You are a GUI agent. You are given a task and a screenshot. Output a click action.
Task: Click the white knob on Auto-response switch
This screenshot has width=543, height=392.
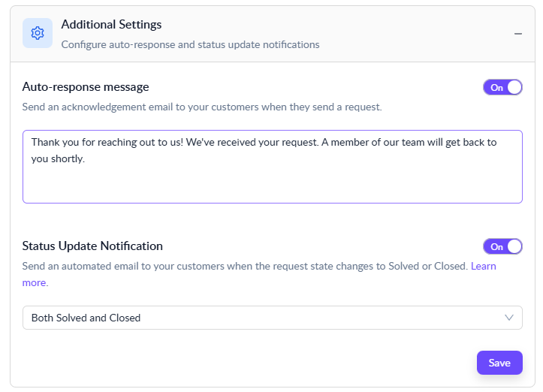(x=514, y=87)
